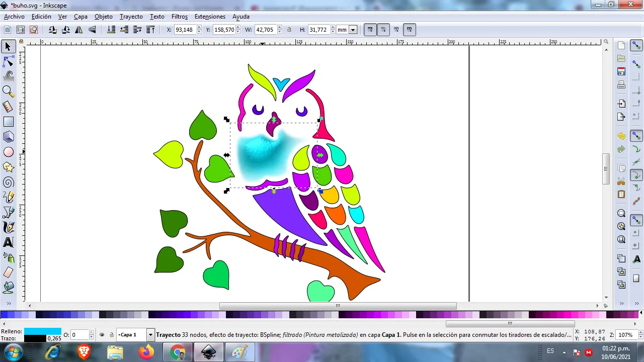The width and height of the screenshot is (644, 362).
Task: Open Firefox from the taskbar
Action: (x=146, y=352)
